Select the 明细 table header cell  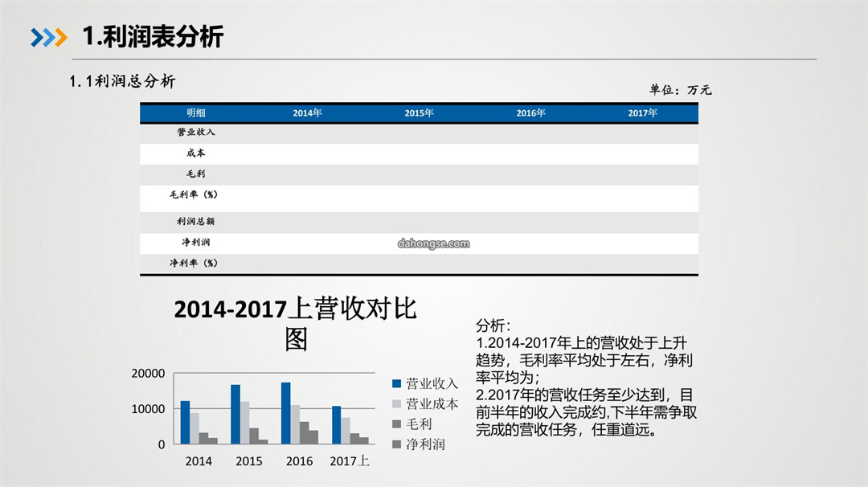[196, 113]
